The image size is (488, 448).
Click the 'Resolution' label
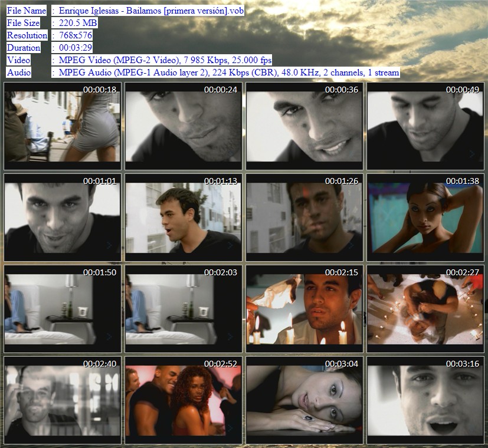coord(27,35)
